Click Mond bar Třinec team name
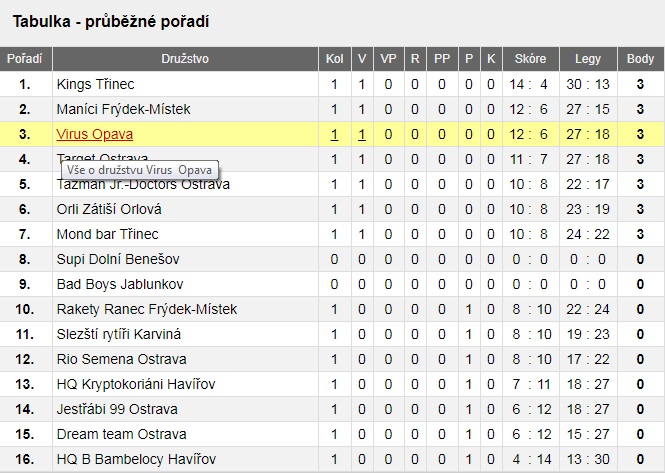This screenshot has width=665, height=473. tap(107, 235)
